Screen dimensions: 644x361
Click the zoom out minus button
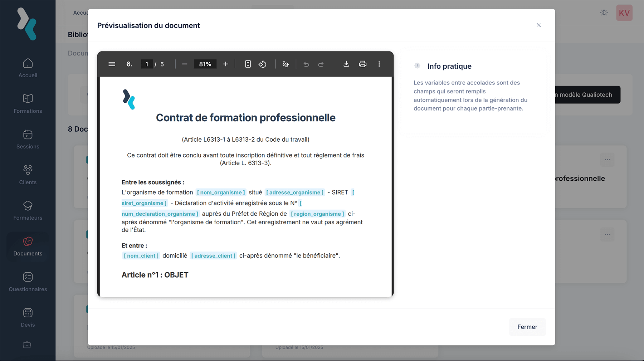coord(185,64)
